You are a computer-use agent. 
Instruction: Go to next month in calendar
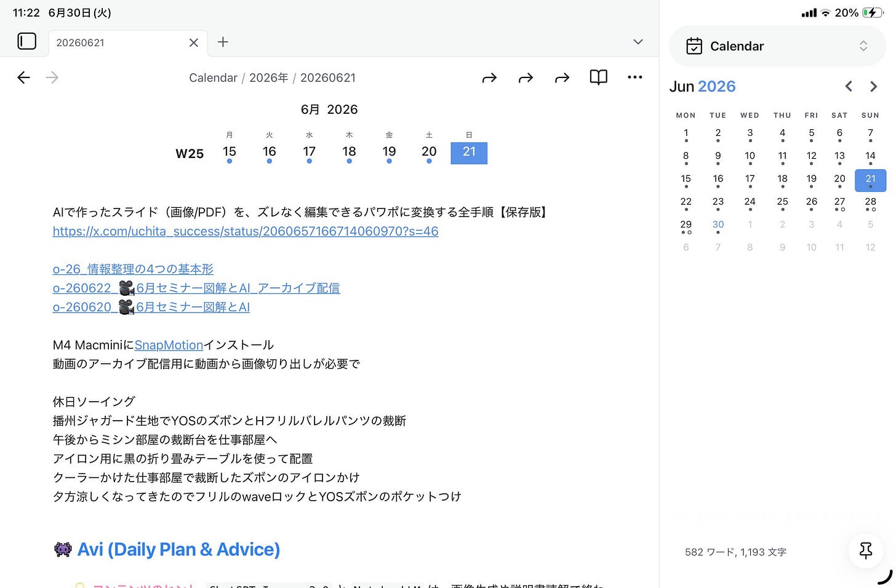click(873, 87)
